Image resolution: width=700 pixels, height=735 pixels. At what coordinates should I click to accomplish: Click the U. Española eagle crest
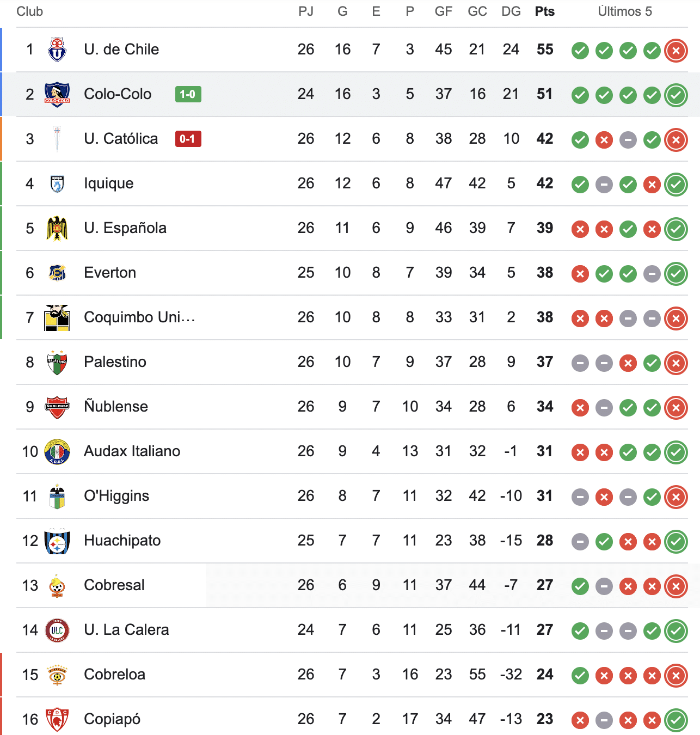pyautogui.click(x=57, y=228)
